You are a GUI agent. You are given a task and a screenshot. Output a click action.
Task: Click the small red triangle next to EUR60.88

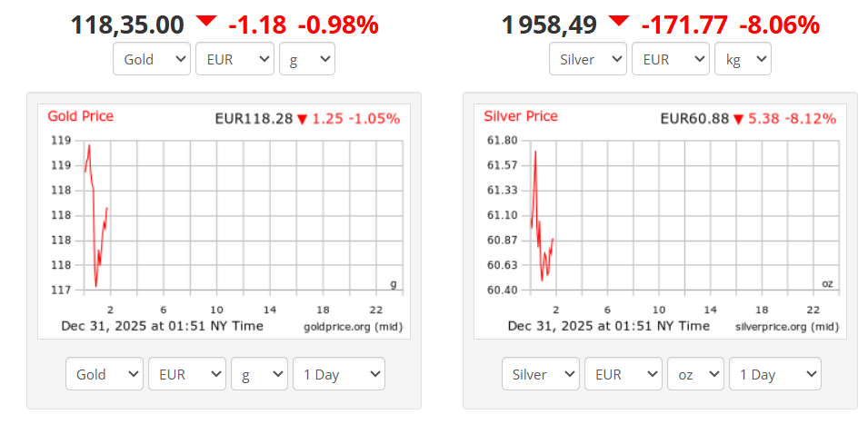tap(738, 119)
